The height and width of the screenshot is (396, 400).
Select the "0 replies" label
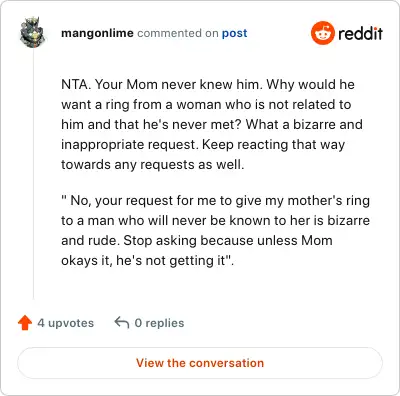click(x=159, y=323)
